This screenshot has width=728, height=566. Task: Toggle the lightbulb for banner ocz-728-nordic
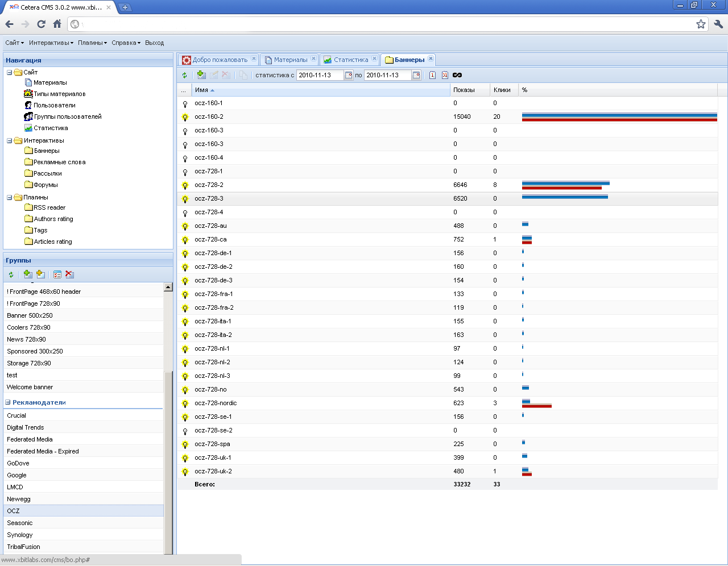[185, 403]
